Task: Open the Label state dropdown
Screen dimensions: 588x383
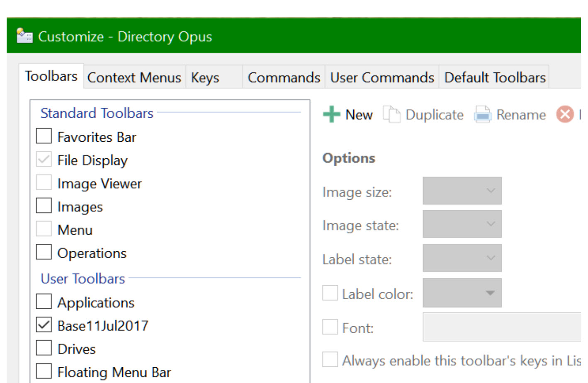Action: (462, 258)
